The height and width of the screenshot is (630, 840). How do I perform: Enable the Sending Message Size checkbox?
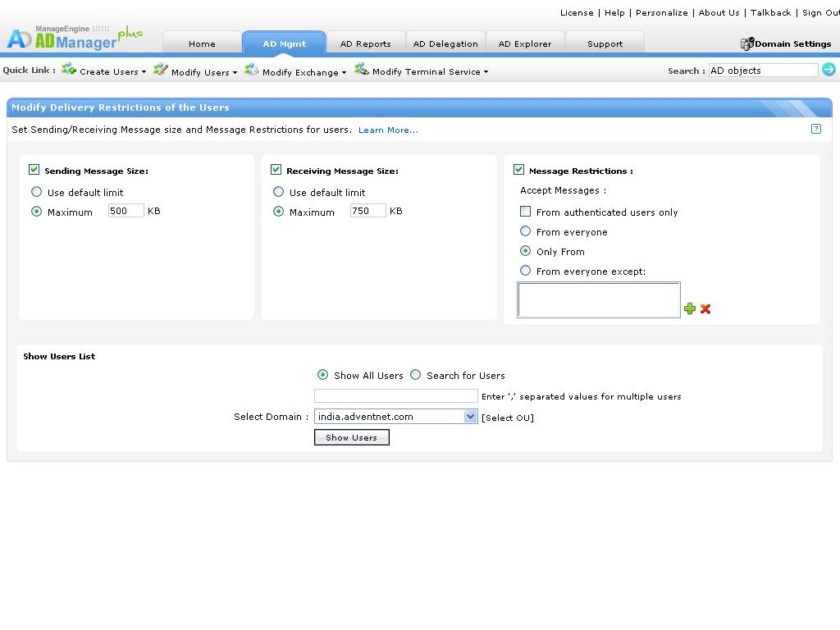coord(34,169)
